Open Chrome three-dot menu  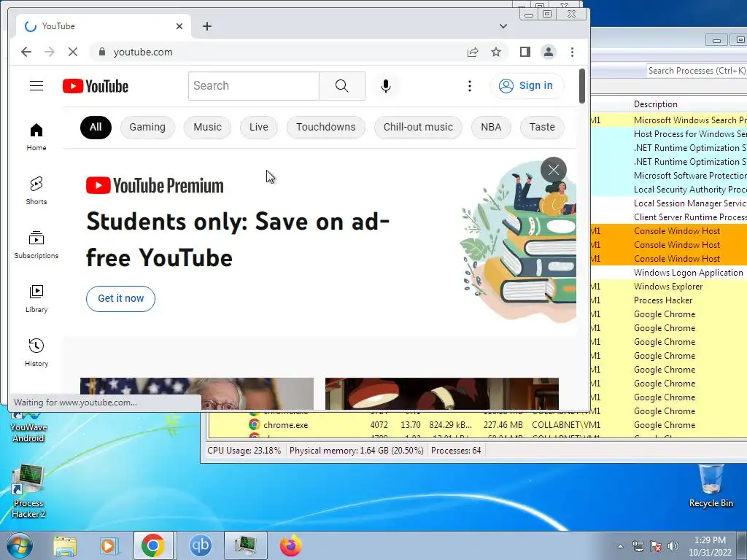pyautogui.click(x=572, y=52)
